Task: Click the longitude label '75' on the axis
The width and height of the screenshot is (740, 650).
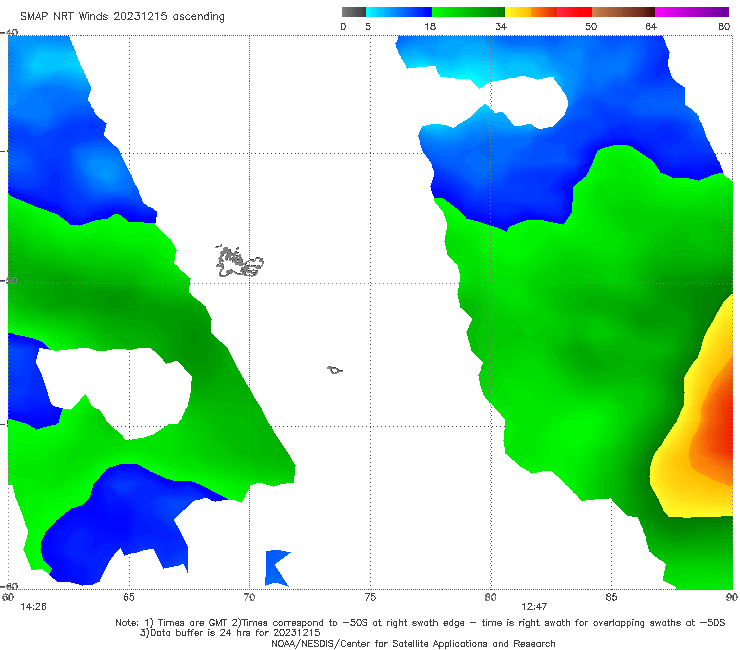Action: (370, 597)
